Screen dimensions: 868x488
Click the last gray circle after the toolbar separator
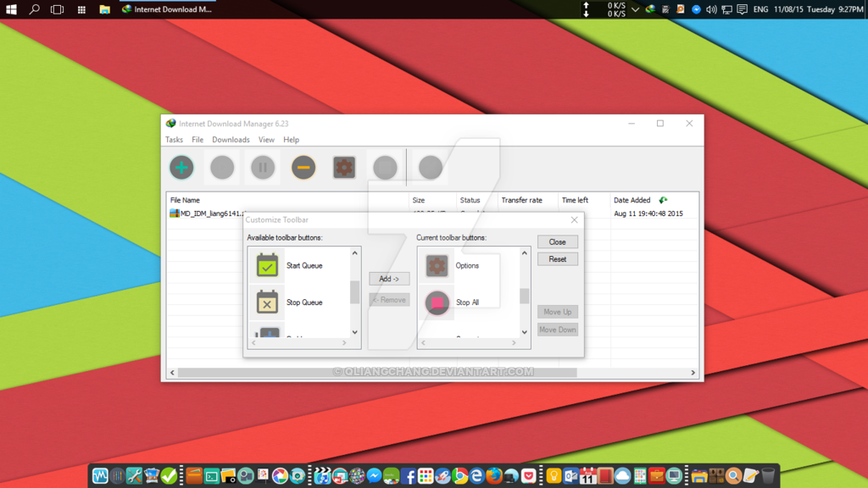click(x=430, y=167)
